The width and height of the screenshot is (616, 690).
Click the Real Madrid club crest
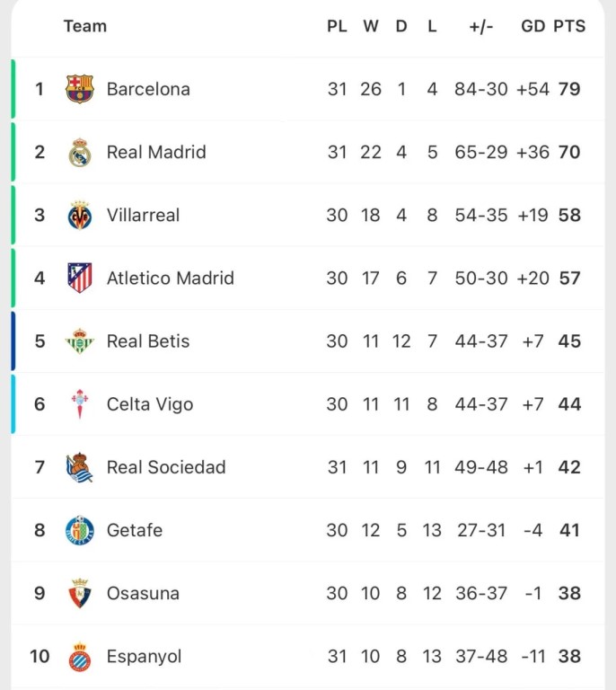pos(80,153)
